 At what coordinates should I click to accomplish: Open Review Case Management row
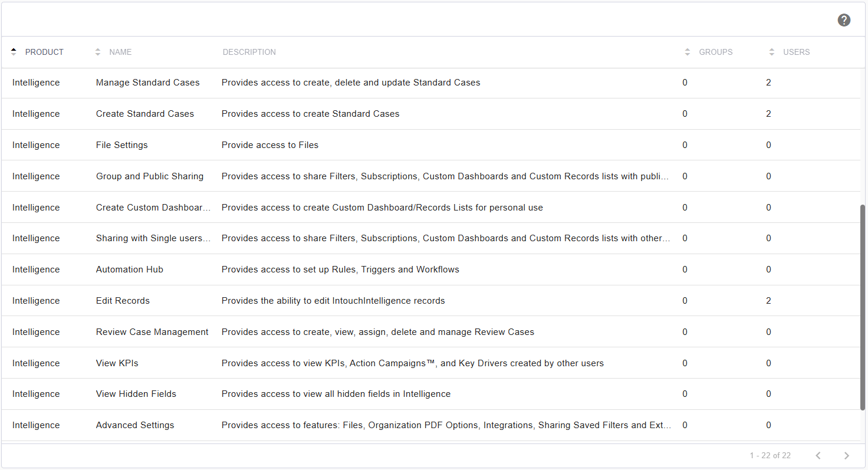coord(152,332)
